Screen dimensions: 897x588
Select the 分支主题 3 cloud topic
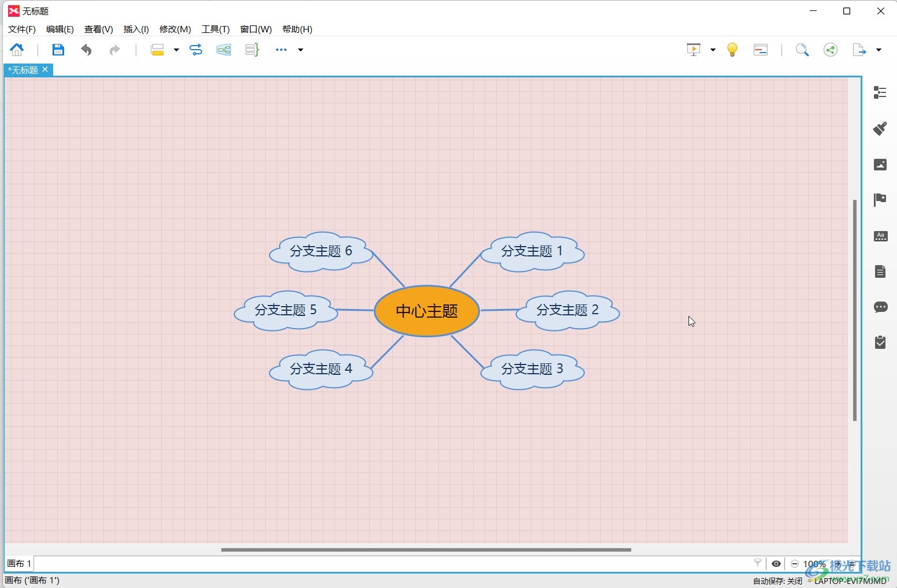pyautogui.click(x=532, y=369)
